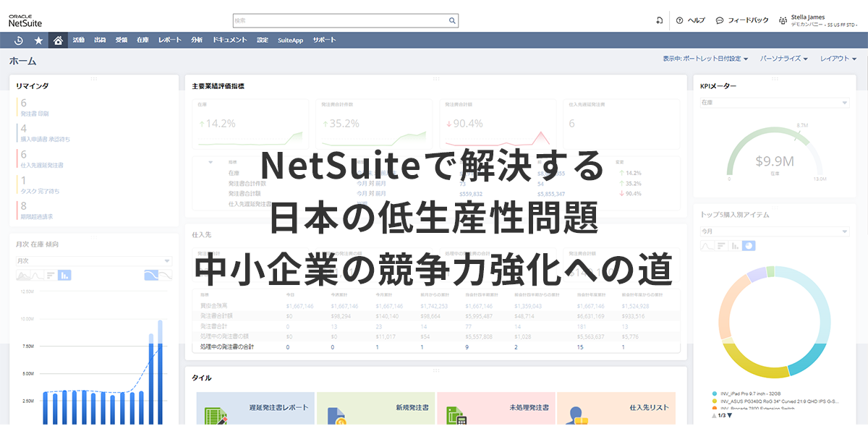Image resolution: width=868 pixels, height=434 pixels.
Task: Open the 受領 menu
Action: click(121, 41)
